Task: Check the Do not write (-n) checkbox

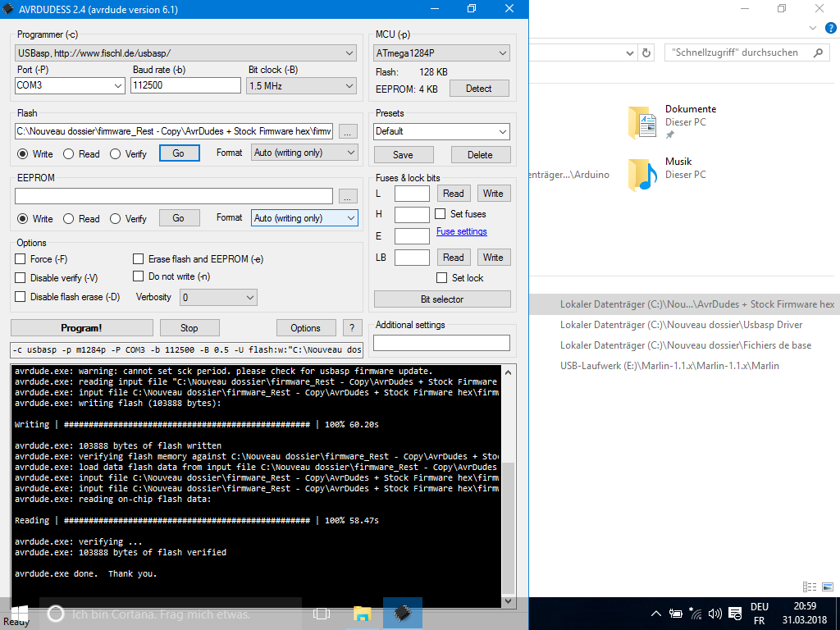Action: coord(138,276)
